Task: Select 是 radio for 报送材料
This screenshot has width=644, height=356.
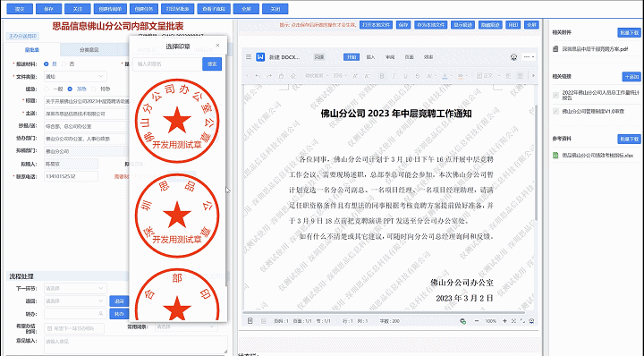Action: 46,64
